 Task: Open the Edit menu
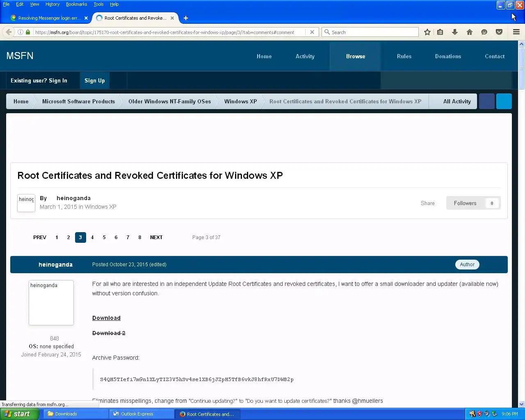(20, 4)
